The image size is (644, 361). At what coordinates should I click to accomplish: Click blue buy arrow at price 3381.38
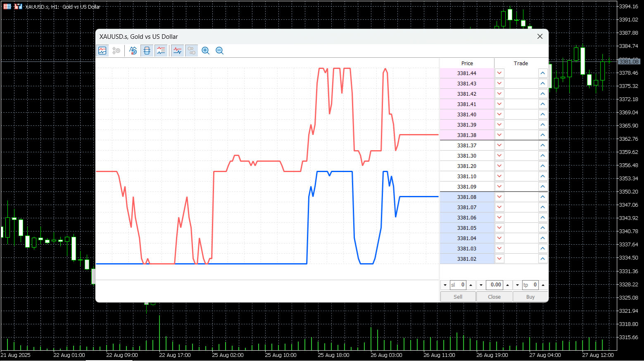pyautogui.click(x=543, y=135)
